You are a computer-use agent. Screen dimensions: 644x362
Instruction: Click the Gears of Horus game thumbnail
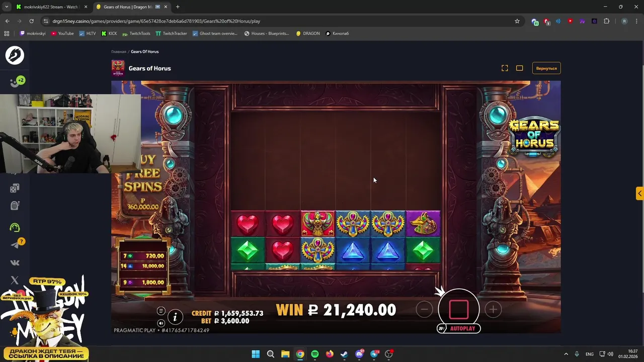click(118, 68)
